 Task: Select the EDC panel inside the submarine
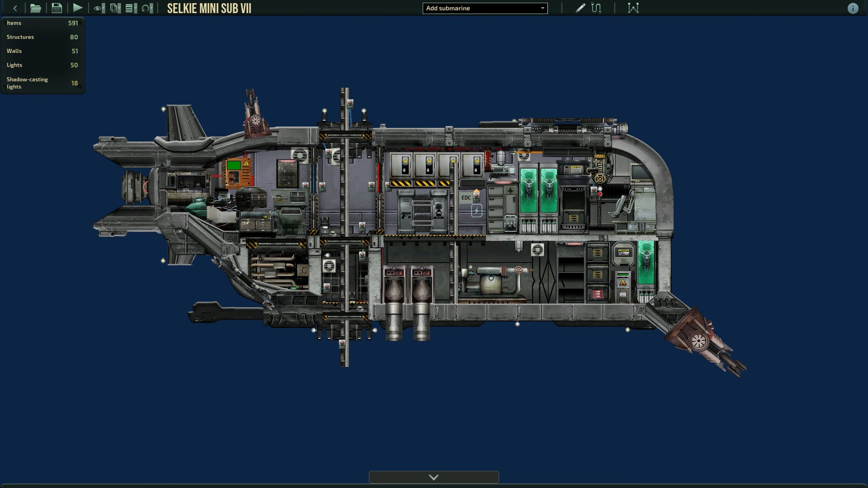click(x=466, y=198)
